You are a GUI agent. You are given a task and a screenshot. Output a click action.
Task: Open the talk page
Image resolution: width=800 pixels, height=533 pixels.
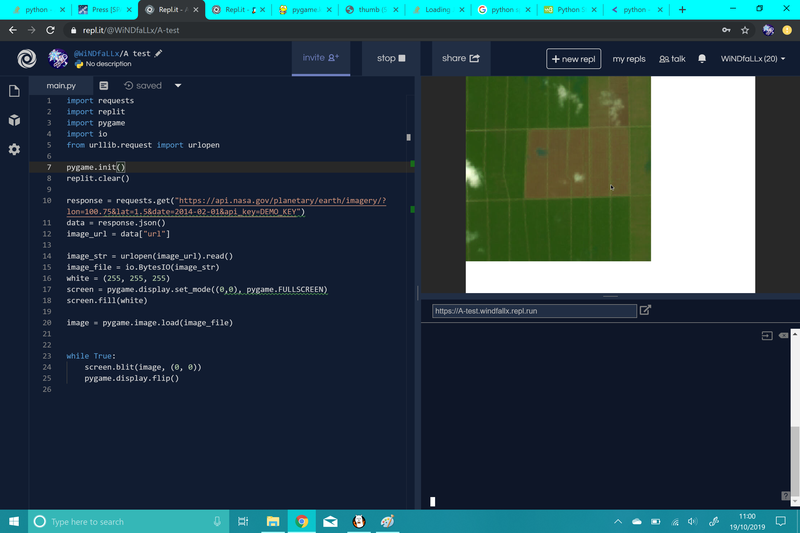(x=672, y=59)
